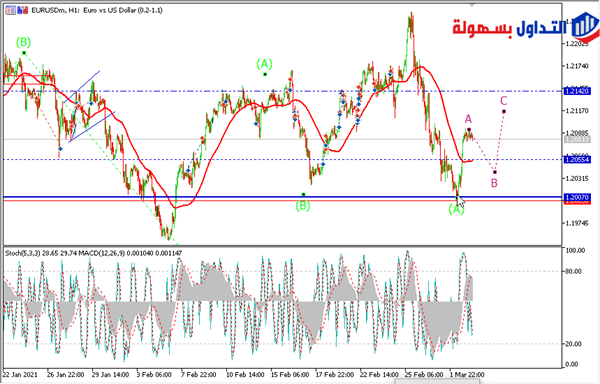
Task: Click the 100.00 indicator scale value
Action: [576, 251]
